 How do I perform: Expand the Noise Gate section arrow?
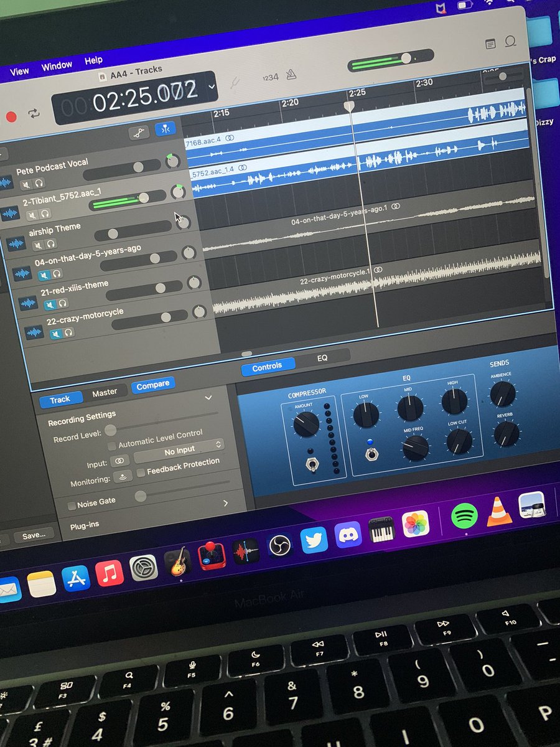(x=225, y=502)
